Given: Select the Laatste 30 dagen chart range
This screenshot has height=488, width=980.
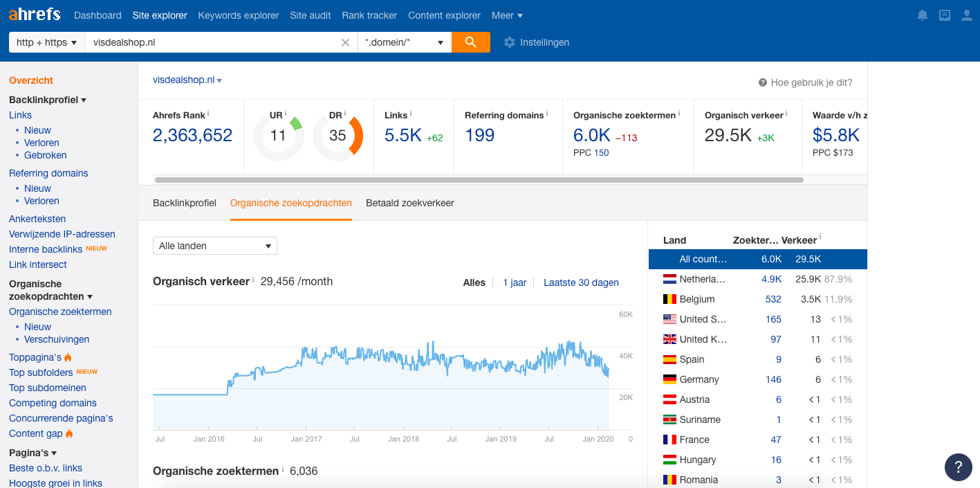Looking at the screenshot, I should point(581,282).
